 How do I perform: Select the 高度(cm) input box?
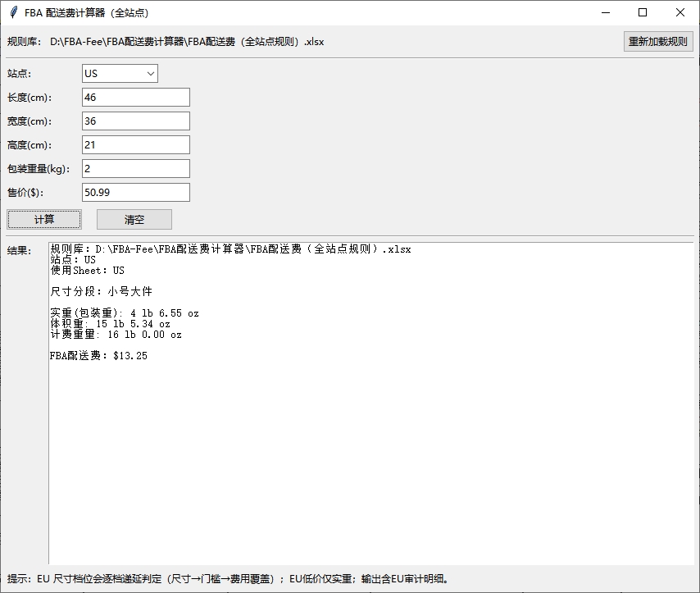(x=136, y=145)
